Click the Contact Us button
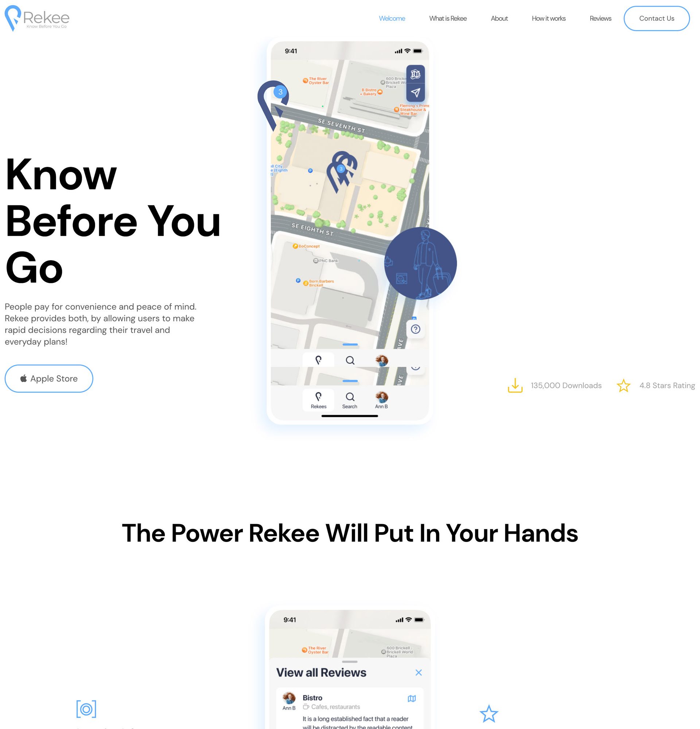The width and height of the screenshot is (700, 729). pos(656,18)
